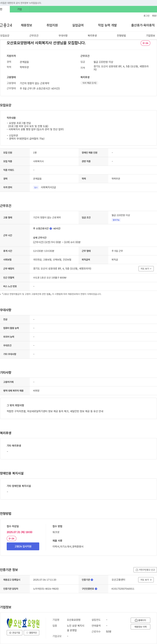The image size is (157, 644).
Task: Open the 출산휴가·육아휴직 menu
Action: [x=143, y=25]
